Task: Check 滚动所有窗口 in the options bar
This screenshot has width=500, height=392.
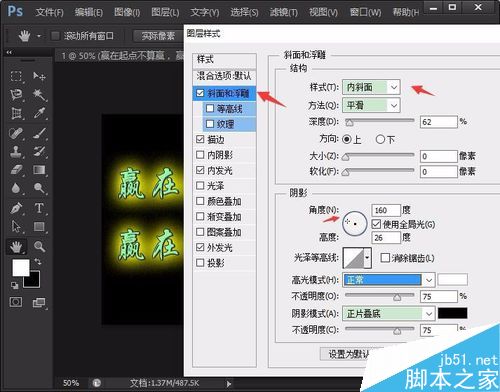Action: point(55,36)
